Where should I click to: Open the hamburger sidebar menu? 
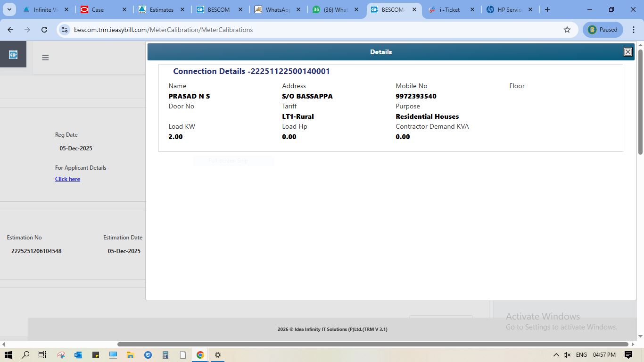(x=45, y=58)
